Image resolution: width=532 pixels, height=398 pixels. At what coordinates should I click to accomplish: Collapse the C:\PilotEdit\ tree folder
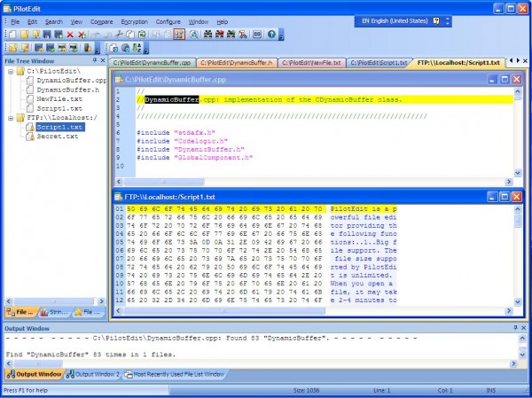(x=11, y=71)
